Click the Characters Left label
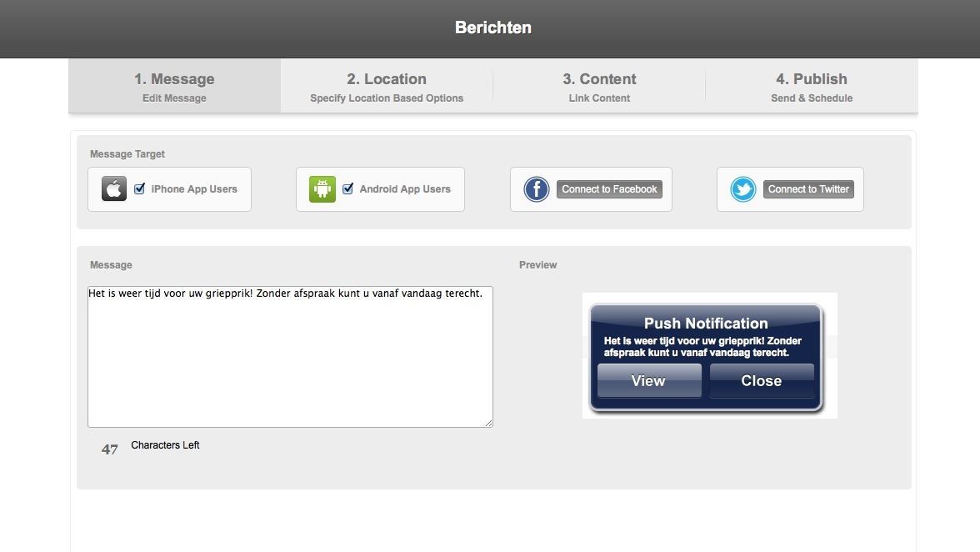 (165, 445)
